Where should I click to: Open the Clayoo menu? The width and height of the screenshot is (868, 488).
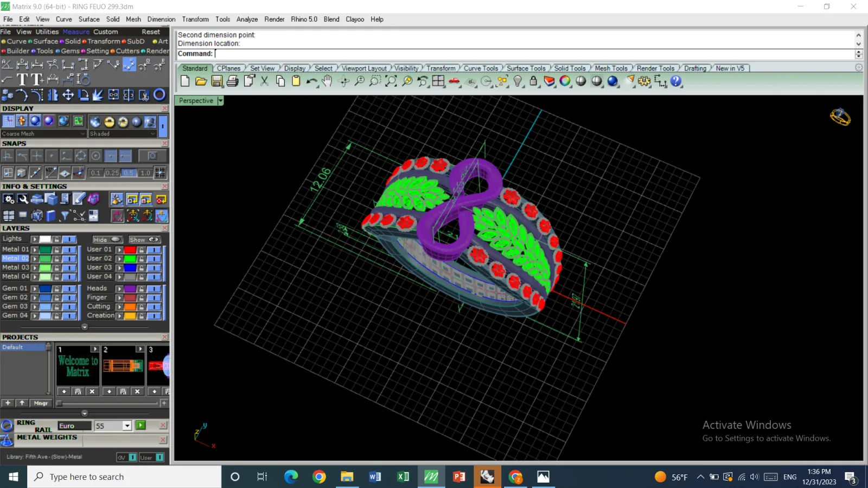point(355,19)
